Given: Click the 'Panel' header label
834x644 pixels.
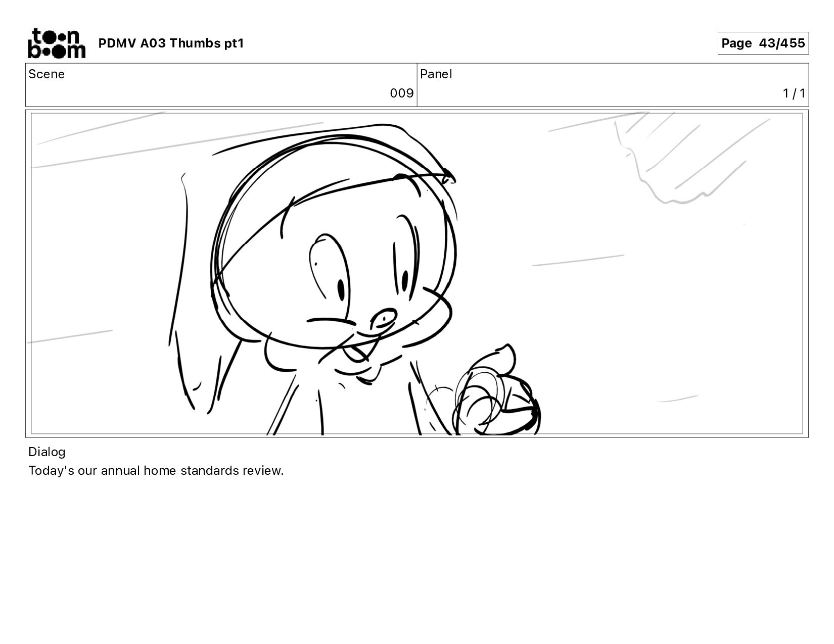Looking at the screenshot, I should [436, 74].
